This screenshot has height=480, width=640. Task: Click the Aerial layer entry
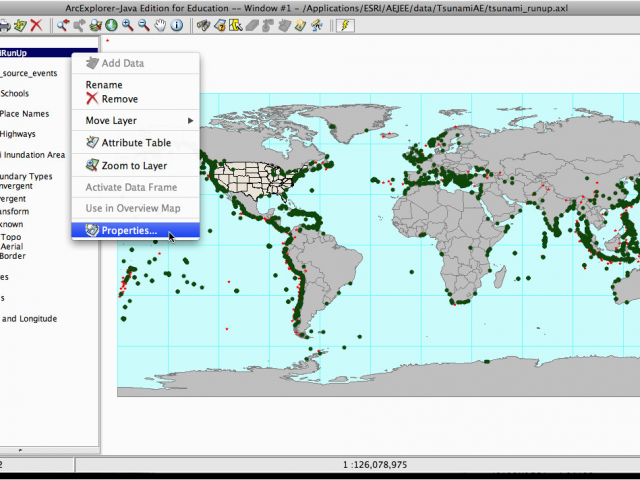(12, 246)
